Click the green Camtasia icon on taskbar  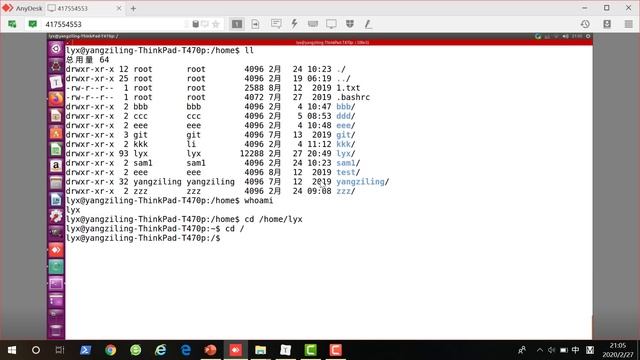click(311, 350)
